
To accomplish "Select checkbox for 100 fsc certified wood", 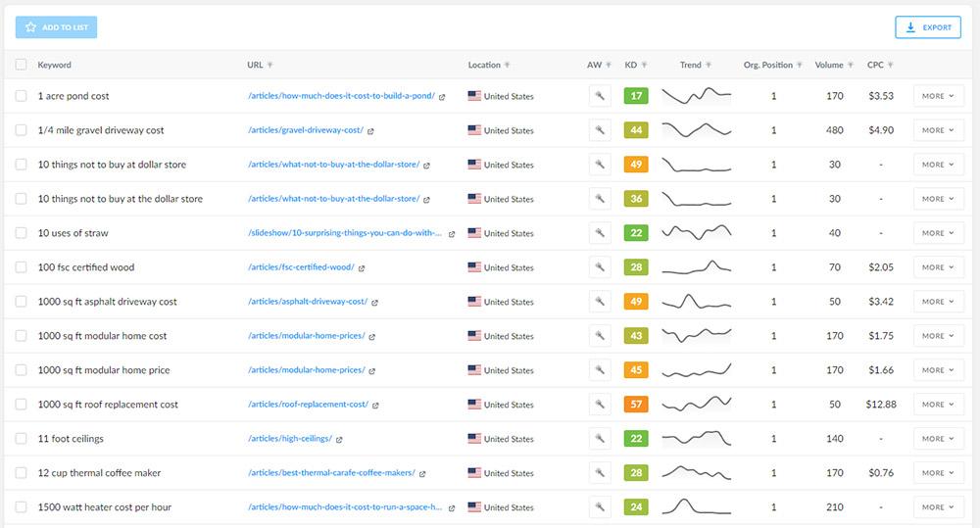I will 22,266.
